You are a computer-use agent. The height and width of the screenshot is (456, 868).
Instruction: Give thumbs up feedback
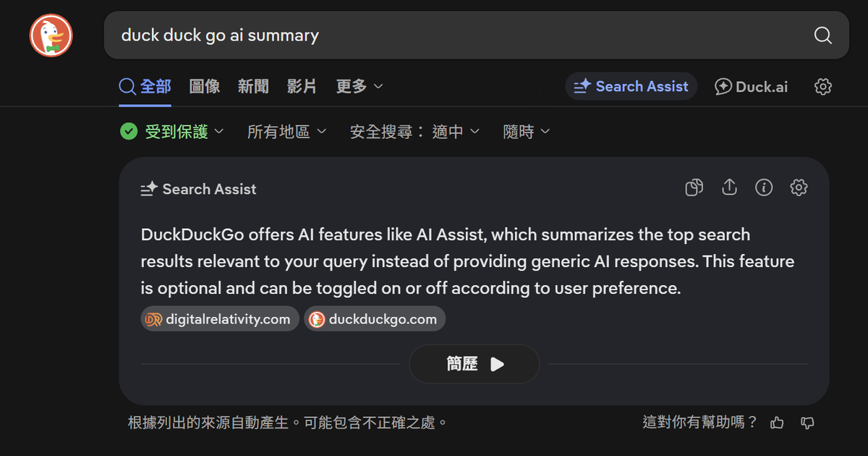tap(777, 423)
